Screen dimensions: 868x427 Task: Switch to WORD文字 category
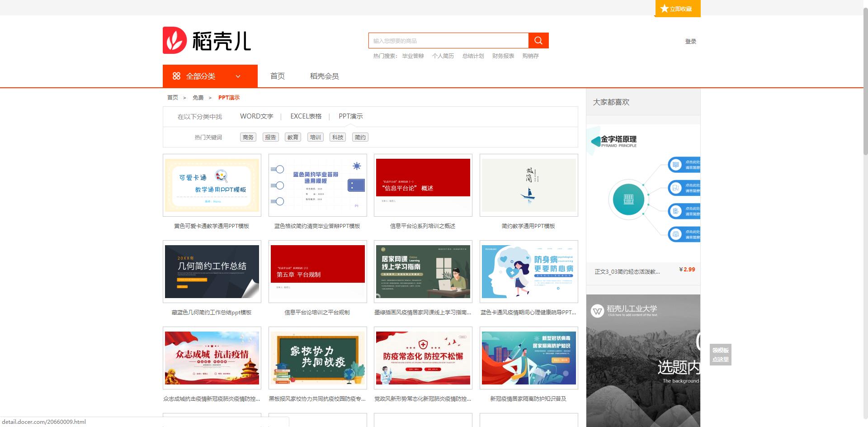pyautogui.click(x=256, y=116)
